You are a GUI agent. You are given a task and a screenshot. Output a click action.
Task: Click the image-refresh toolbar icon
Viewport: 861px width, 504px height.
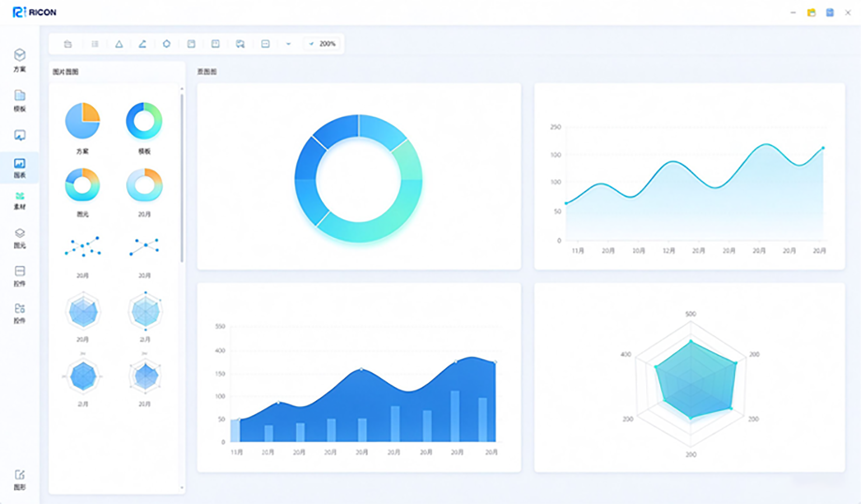(240, 44)
